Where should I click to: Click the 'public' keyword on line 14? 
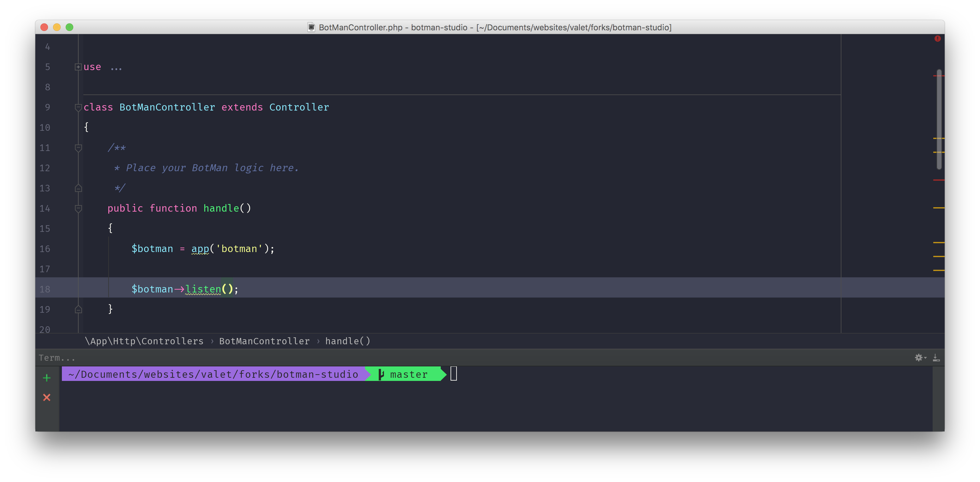click(125, 208)
